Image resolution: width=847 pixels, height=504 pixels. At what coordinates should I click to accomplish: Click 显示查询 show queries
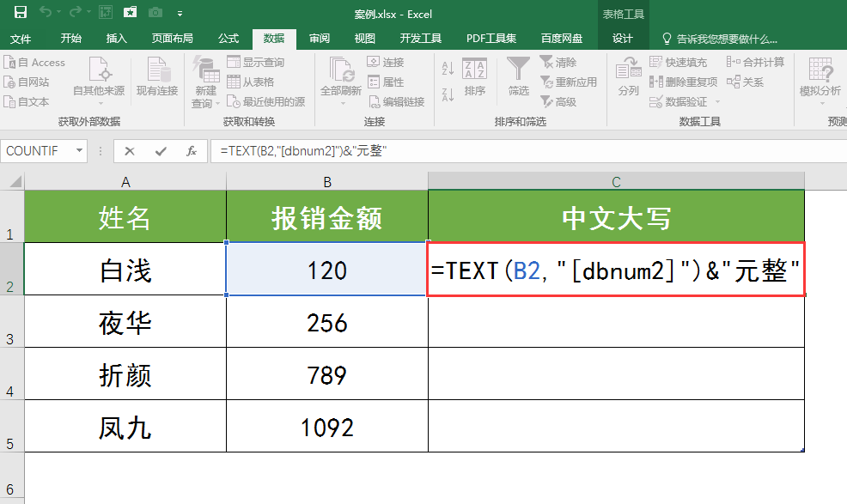pos(255,62)
